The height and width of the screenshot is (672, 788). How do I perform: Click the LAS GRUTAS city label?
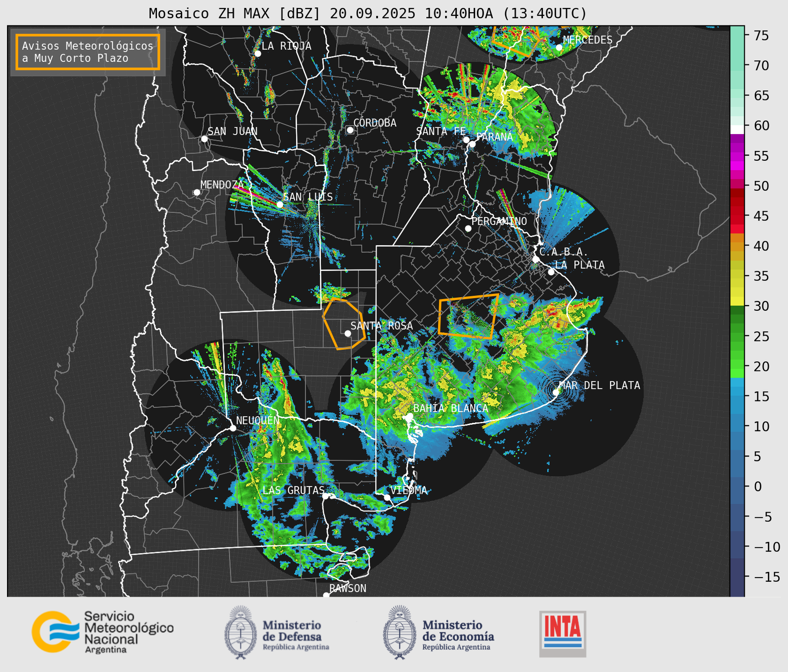[x=294, y=490]
